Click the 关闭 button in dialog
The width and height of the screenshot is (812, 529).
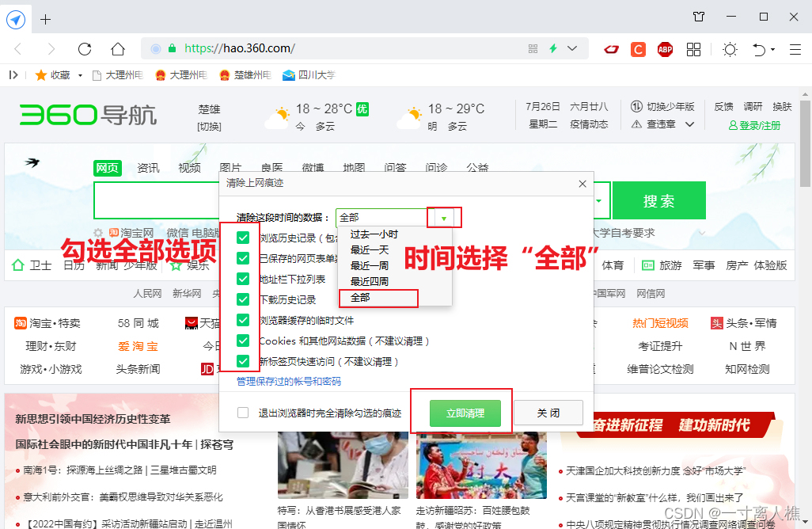pos(548,413)
